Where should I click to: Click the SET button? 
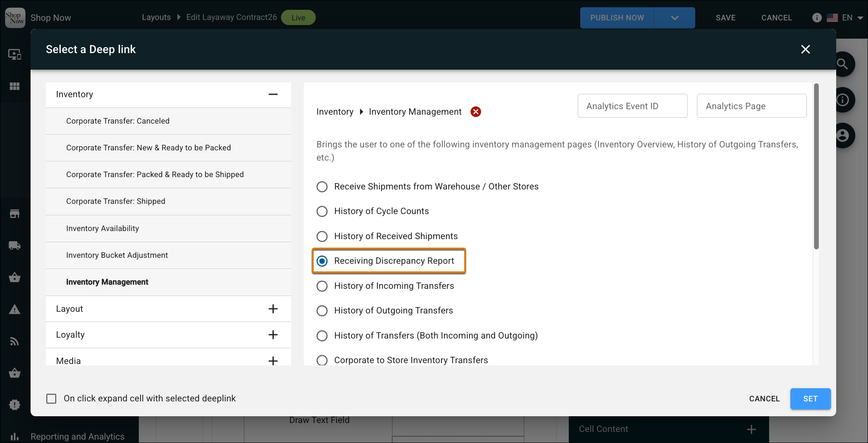coord(810,399)
